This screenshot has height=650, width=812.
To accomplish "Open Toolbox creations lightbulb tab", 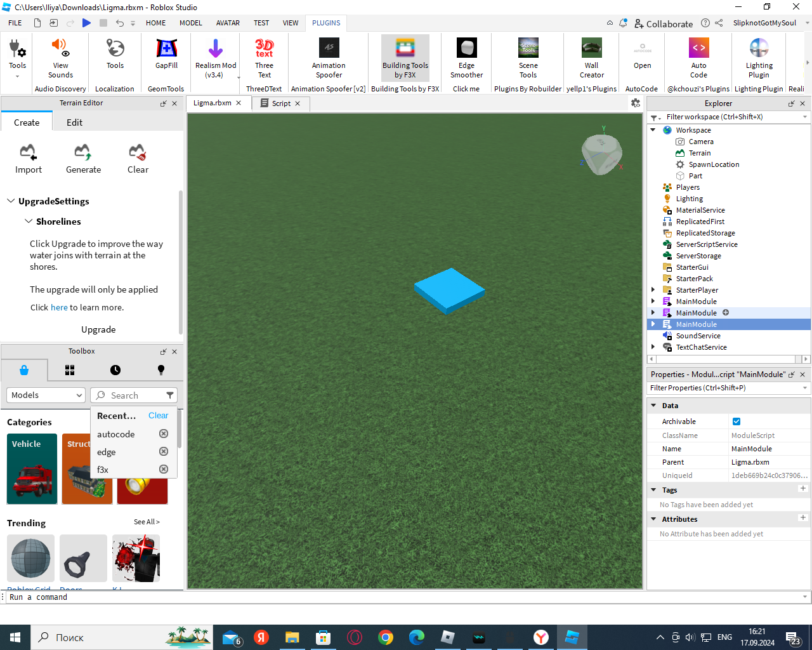I will (x=160, y=370).
